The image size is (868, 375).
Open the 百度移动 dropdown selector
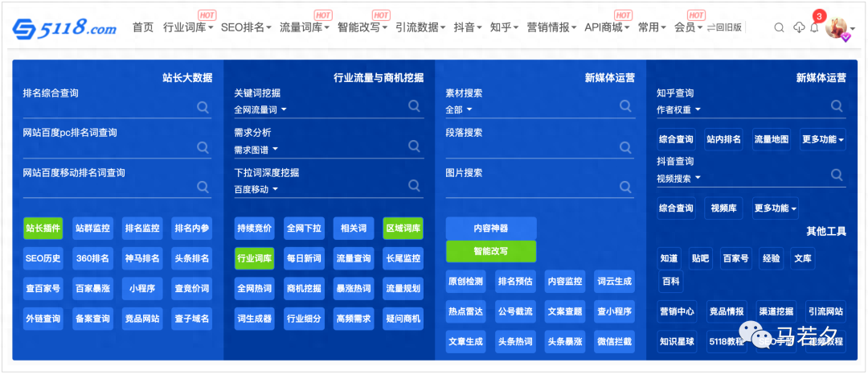click(256, 189)
